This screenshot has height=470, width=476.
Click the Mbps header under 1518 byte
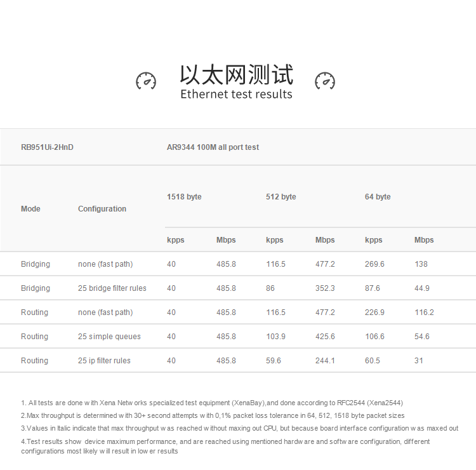pos(226,240)
